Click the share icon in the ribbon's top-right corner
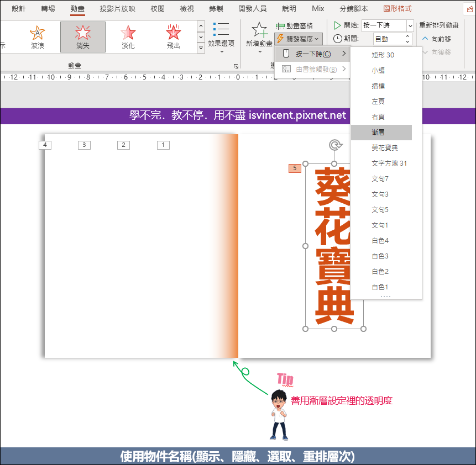Screen dimensions: 476x465 469,9
